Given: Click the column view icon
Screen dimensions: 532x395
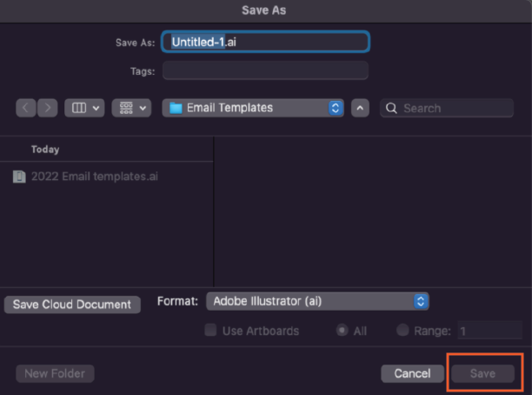Looking at the screenshot, I should [79, 108].
